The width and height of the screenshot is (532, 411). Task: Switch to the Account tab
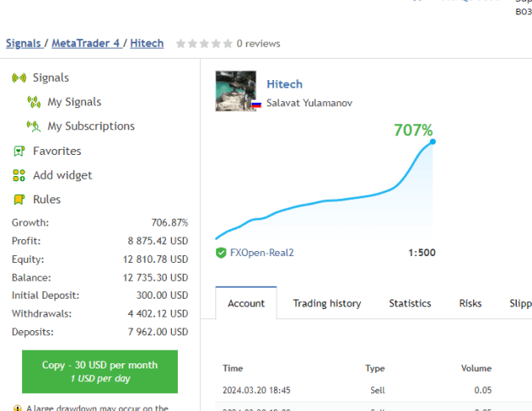(246, 303)
